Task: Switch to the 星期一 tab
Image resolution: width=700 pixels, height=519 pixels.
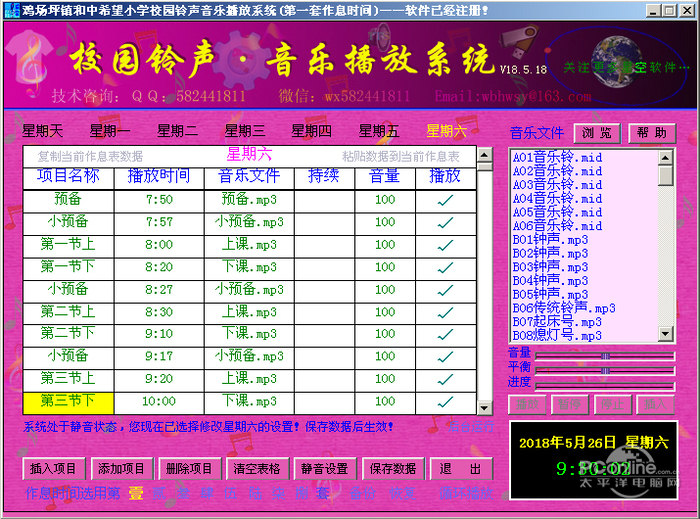Action: tap(110, 131)
